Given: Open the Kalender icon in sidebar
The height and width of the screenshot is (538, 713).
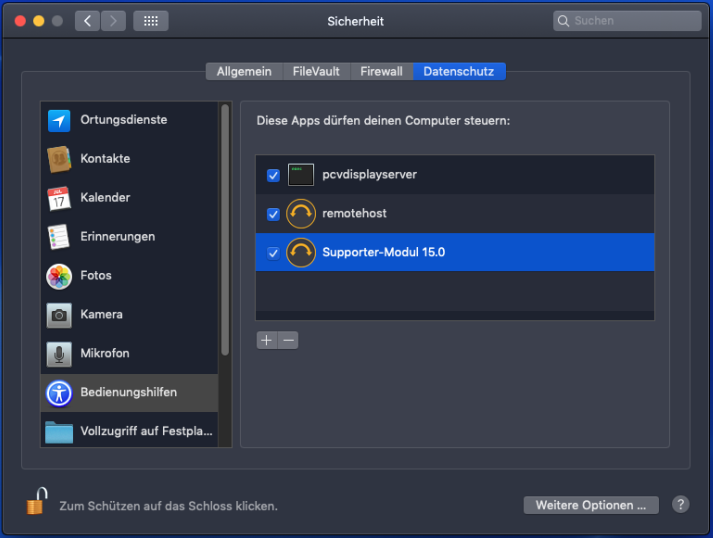Looking at the screenshot, I should pos(59,198).
